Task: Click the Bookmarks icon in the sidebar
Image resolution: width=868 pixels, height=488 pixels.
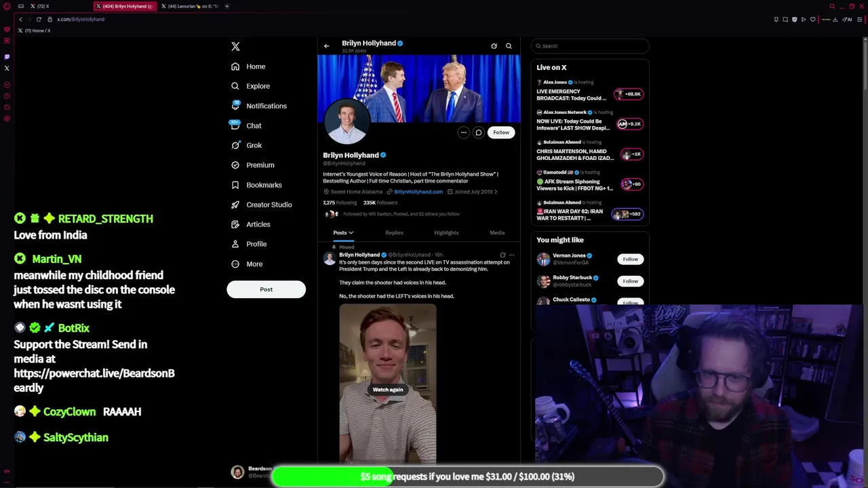Action: coord(235,184)
